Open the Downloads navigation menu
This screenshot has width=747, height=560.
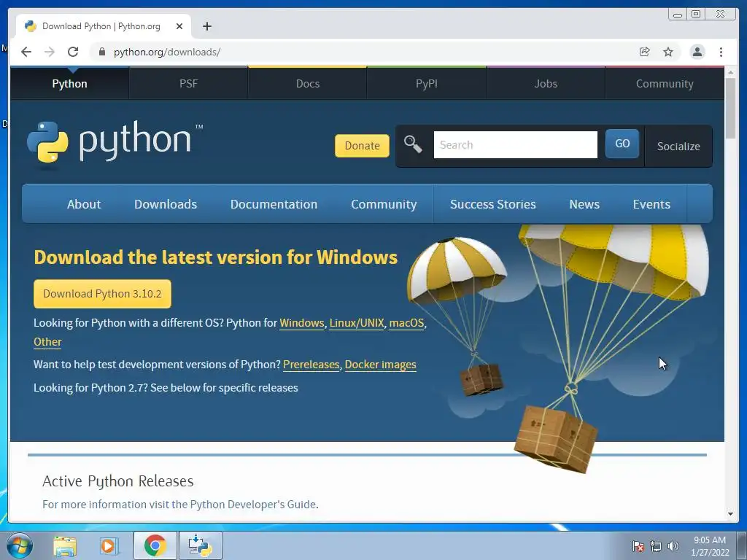(166, 204)
